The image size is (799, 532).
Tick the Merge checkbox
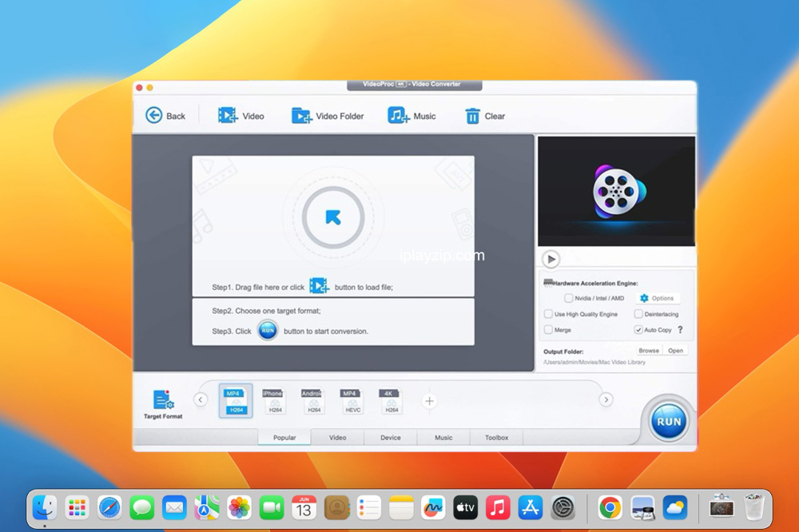[x=548, y=330]
